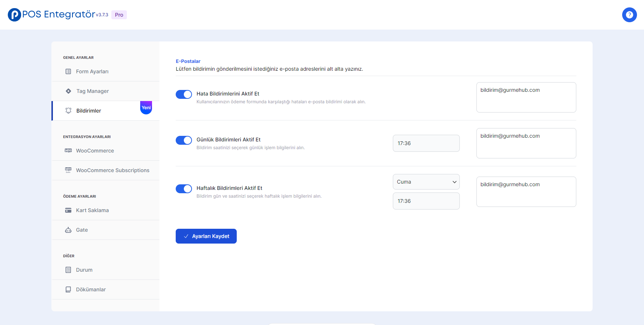
Task: Navigate to Kart Saklama settings
Action: (105, 210)
